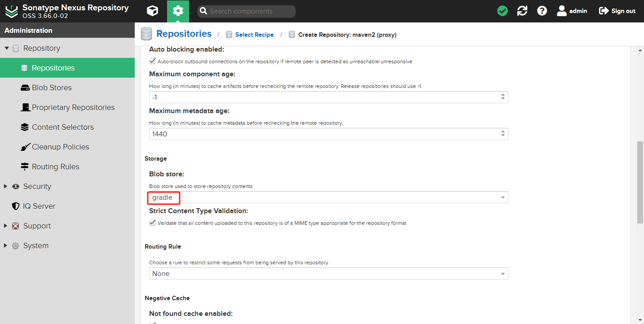Click the Sonatype Nexus logo icon
Image resolution: width=644 pixels, height=324 pixels.
11,11
